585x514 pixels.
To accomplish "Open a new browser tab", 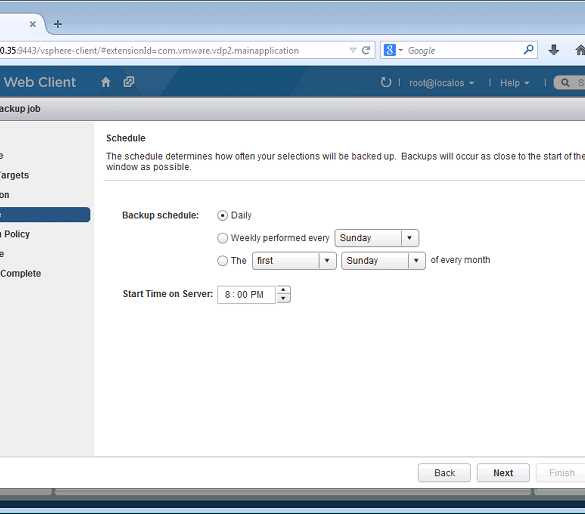I will (57, 24).
